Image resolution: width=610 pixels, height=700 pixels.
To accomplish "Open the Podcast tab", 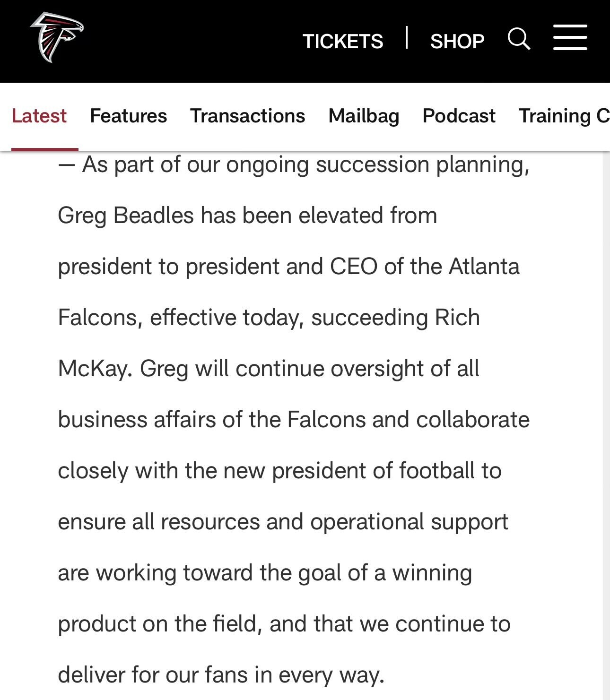I will click(x=458, y=116).
